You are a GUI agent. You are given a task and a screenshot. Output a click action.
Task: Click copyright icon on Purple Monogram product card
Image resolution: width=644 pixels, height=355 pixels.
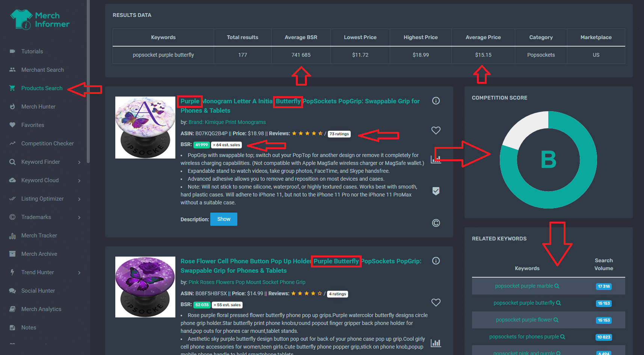tap(436, 223)
